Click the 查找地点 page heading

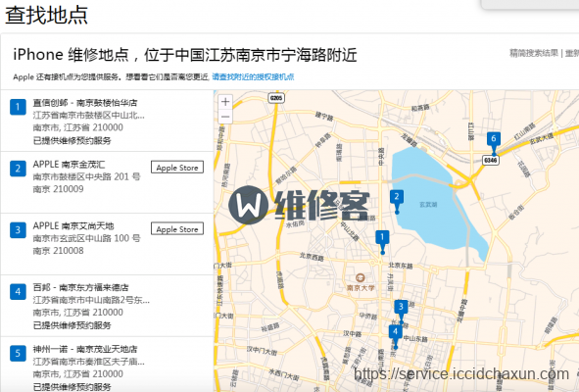pos(46,15)
